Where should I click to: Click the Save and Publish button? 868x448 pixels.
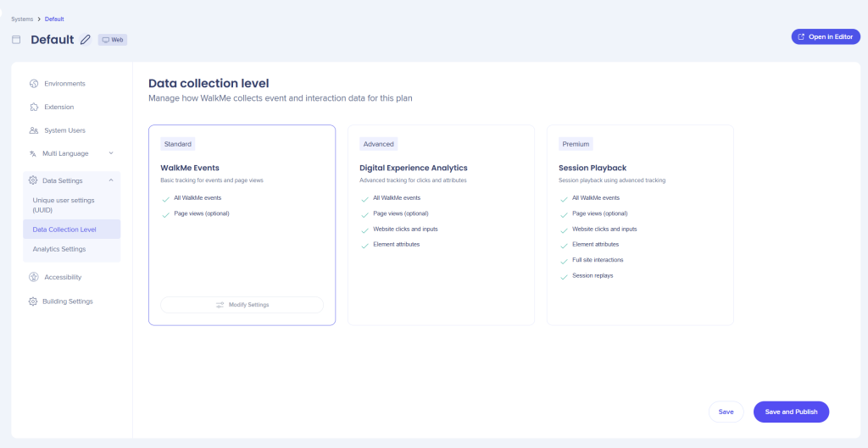click(x=791, y=412)
